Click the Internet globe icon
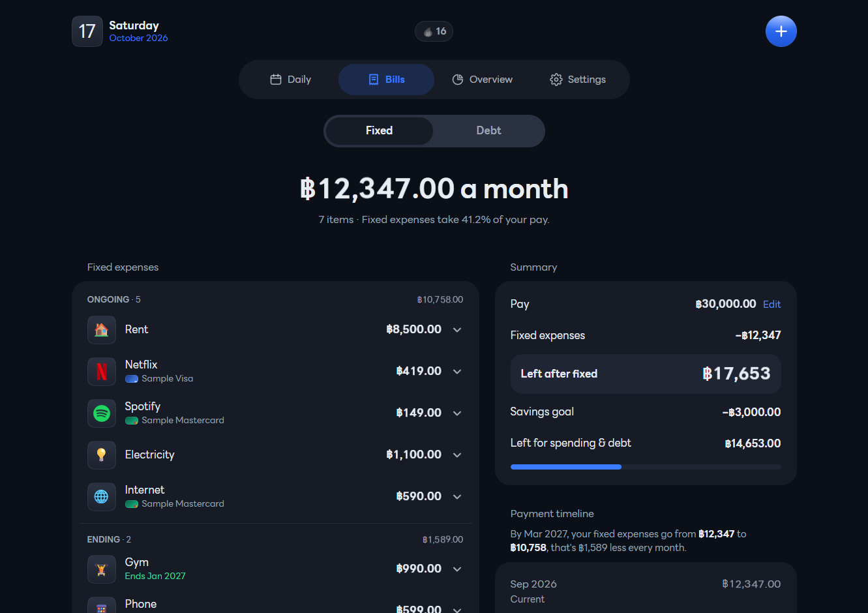Screen dimensions: 868x613 pyautogui.click(x=102, y=497)
